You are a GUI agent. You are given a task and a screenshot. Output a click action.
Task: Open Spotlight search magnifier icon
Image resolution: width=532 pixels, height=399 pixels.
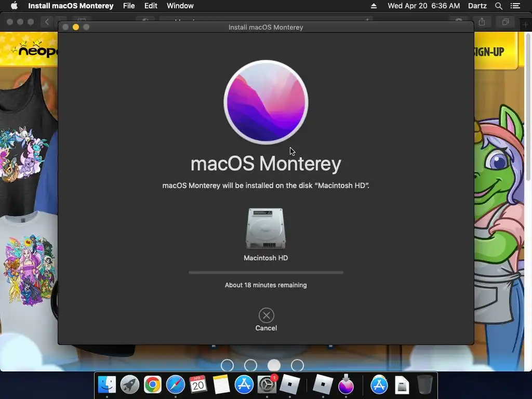[x=498, y=6]
